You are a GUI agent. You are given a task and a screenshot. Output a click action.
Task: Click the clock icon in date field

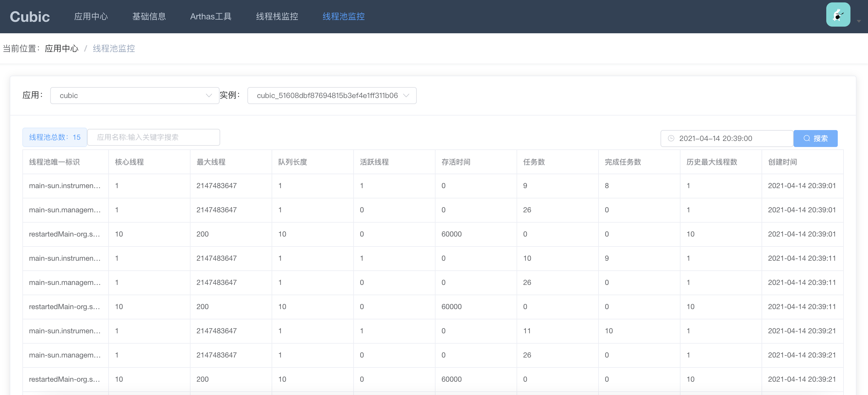tap(671, 138)
